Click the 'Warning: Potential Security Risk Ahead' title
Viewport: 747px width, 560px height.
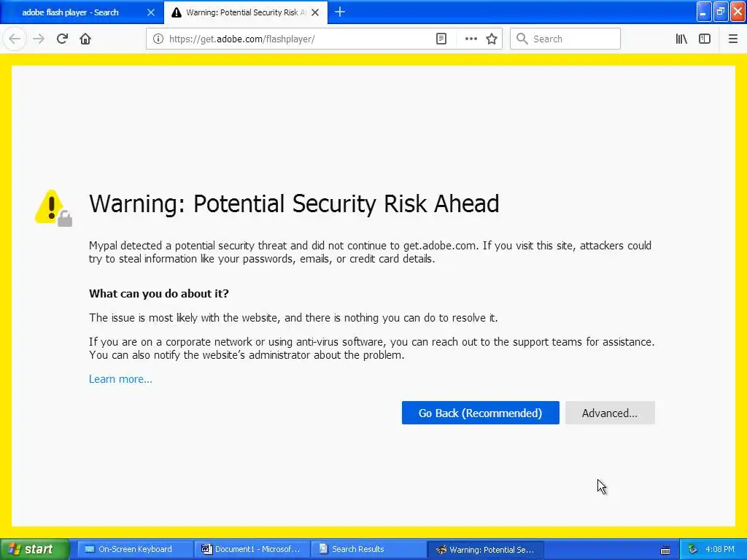coord(294,204)
